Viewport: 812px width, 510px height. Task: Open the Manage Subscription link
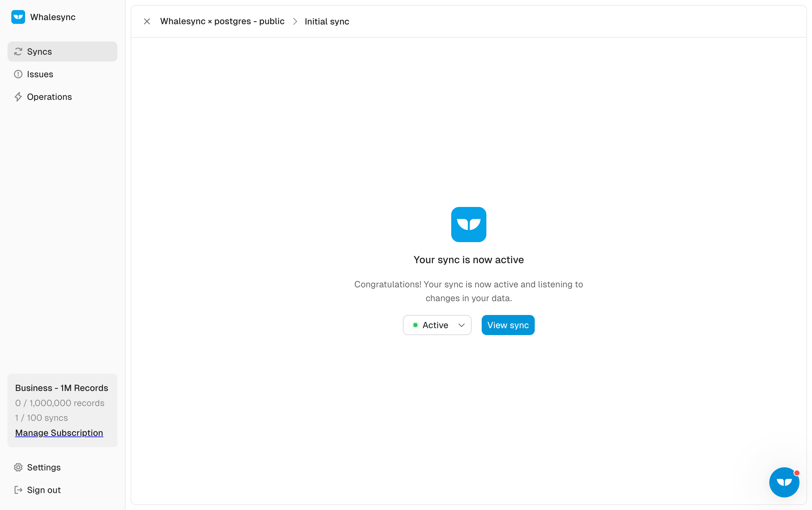click(59, 433)
